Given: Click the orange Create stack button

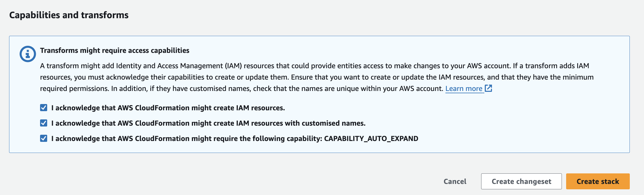Looking at the screenshot, I should click(598, 181).
